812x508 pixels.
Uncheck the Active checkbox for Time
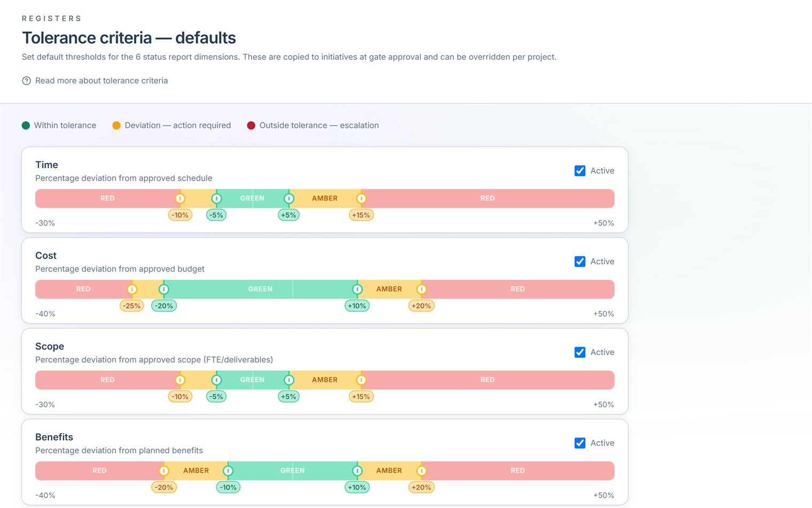click(x=580, y=171)
